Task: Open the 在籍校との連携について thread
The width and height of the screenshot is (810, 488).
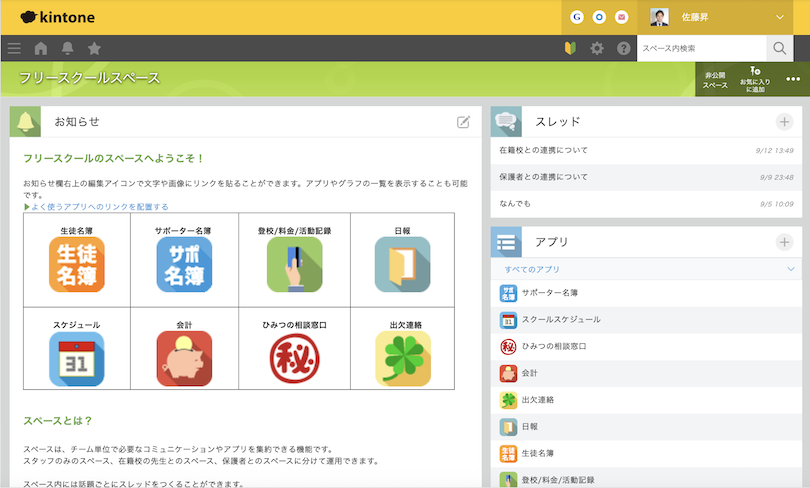Action: (544, 150)
